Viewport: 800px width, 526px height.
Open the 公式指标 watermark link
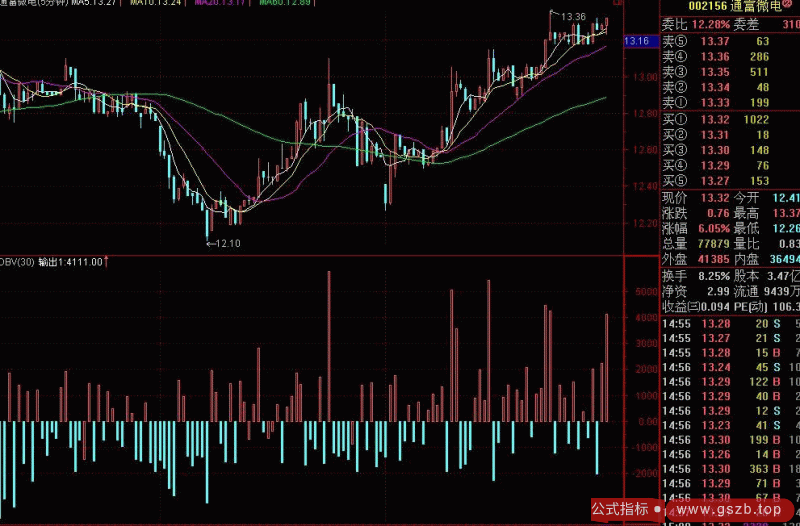click(x=620, y=509)
